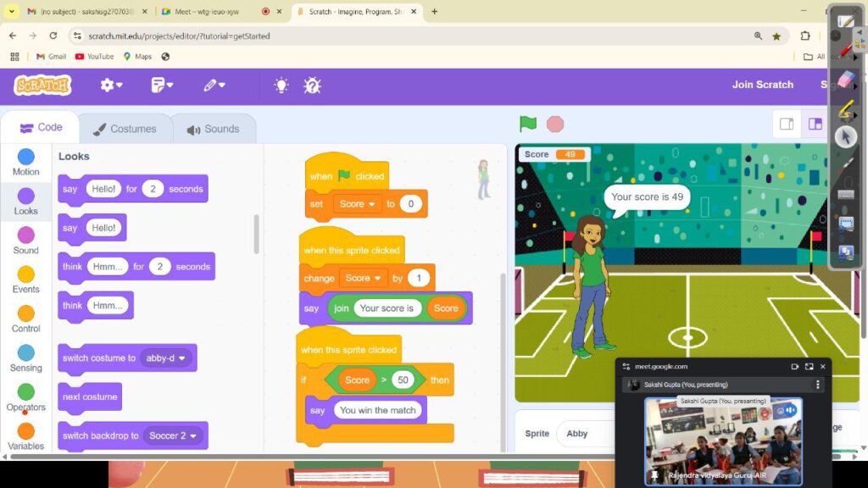Click the blocks palette vertical scrollbar
Viewport: 868px width, 488px height.
click(x=256, y=234)
